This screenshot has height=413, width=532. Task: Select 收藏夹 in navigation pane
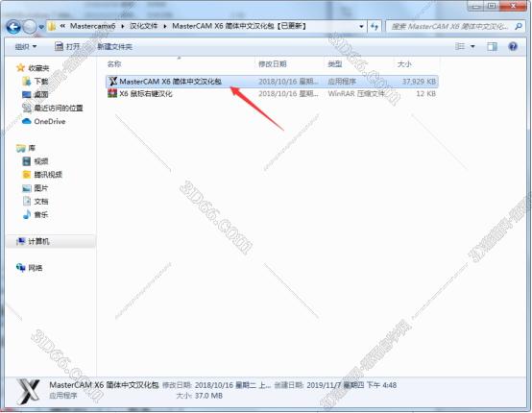(38, 68)
